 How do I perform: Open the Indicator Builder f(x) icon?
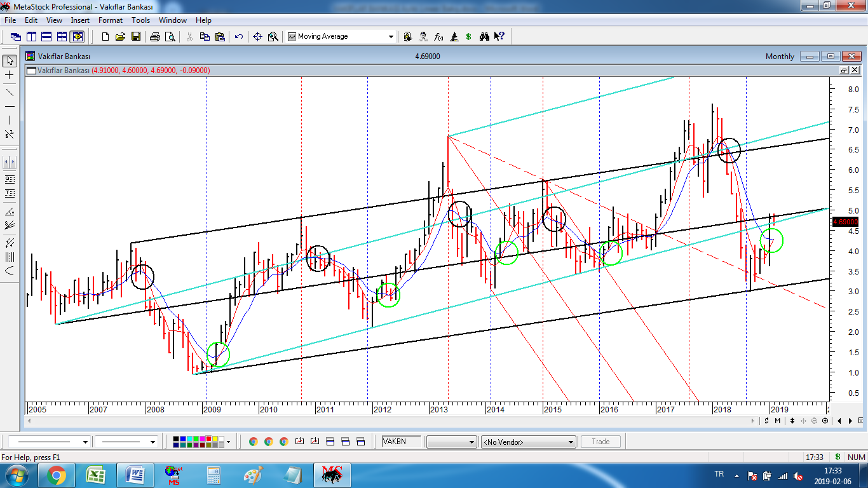pos(438,36)
